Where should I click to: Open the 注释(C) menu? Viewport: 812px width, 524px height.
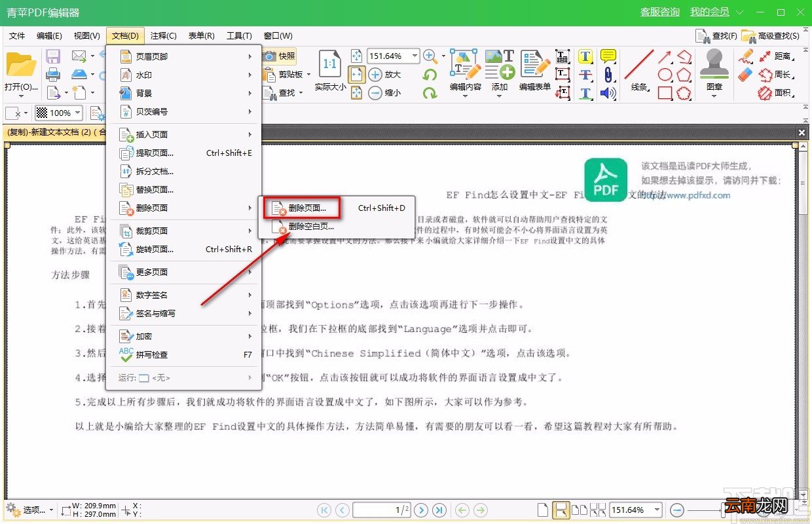point(164,36)
